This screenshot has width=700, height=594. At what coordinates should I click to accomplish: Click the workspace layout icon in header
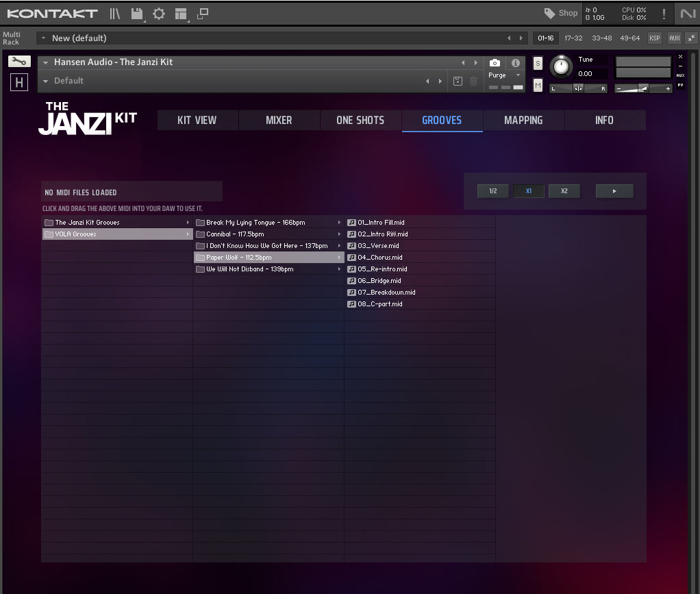(181, 13)
